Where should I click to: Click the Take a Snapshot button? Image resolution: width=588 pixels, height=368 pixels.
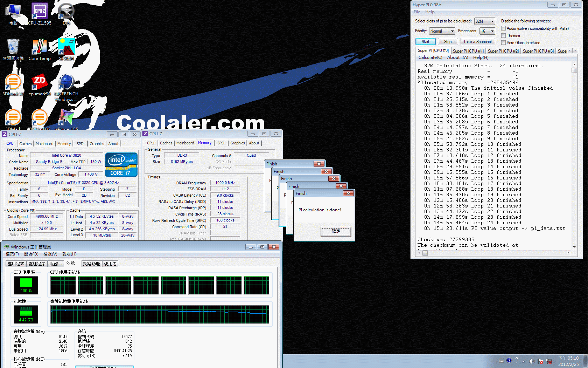tap(477, 42)
